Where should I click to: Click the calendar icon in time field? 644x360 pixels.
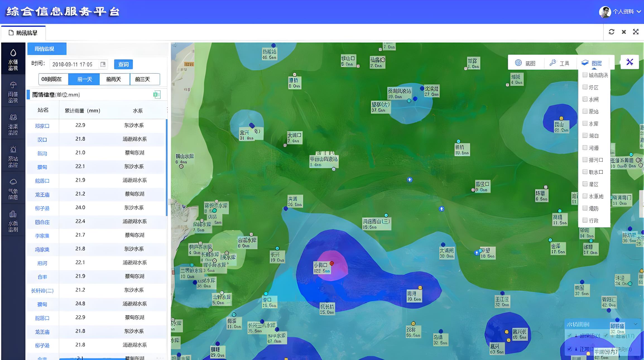(x=103, y=64)
